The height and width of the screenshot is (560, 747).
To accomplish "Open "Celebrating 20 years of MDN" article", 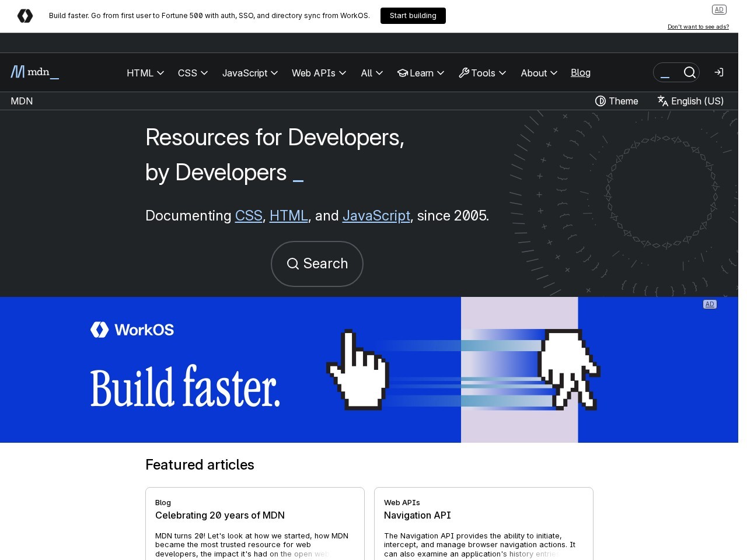I will 220,515.
